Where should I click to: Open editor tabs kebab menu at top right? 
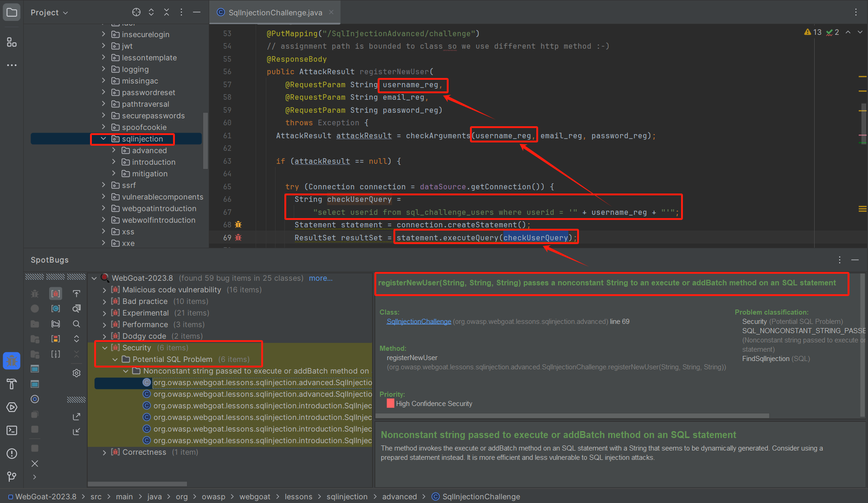(856, 12)
